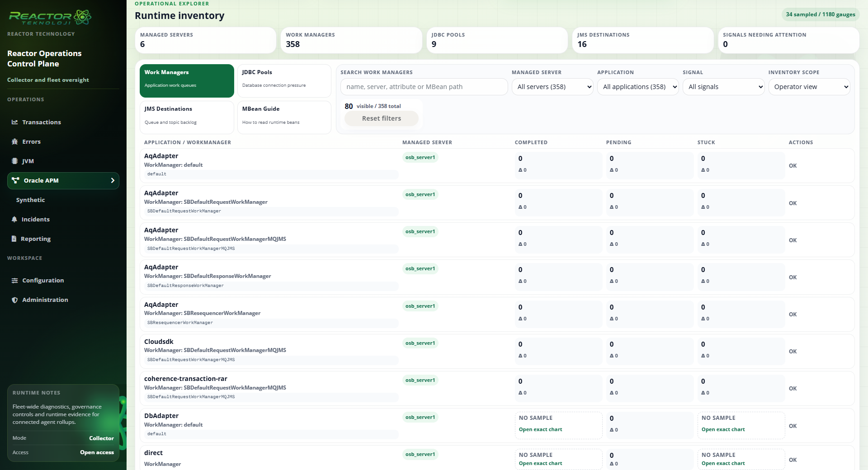The width and height of the screenshot is (868, 470).
Task: Focus the search work managers field
Action: tap(424, 87)
